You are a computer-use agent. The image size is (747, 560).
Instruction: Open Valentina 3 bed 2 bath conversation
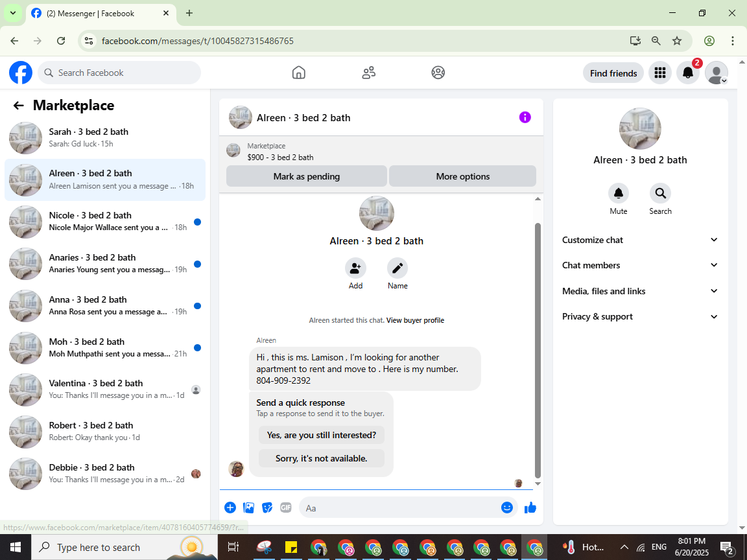click(x=105, y=389)
